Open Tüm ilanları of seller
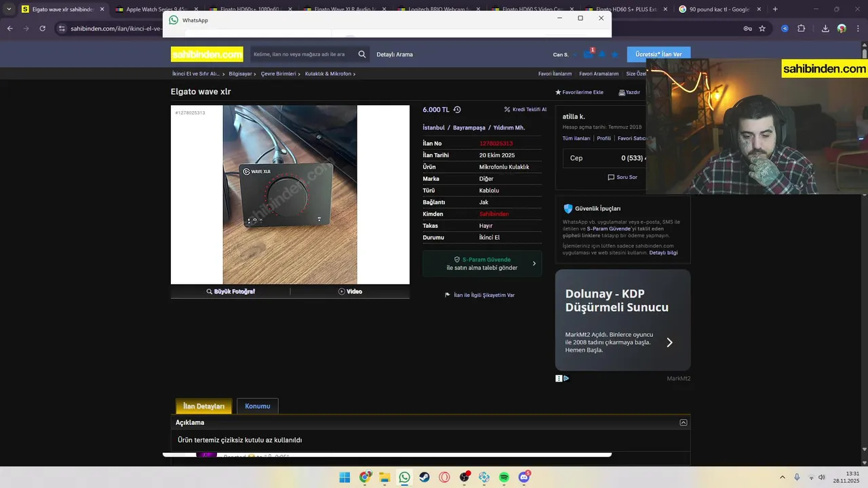The image size is (868, 488). click(x=576, y=138)
